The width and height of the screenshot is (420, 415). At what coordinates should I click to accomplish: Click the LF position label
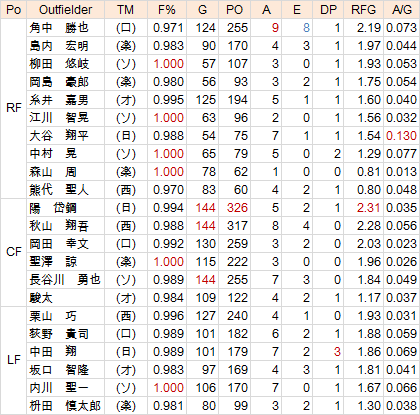pos(14,360)
